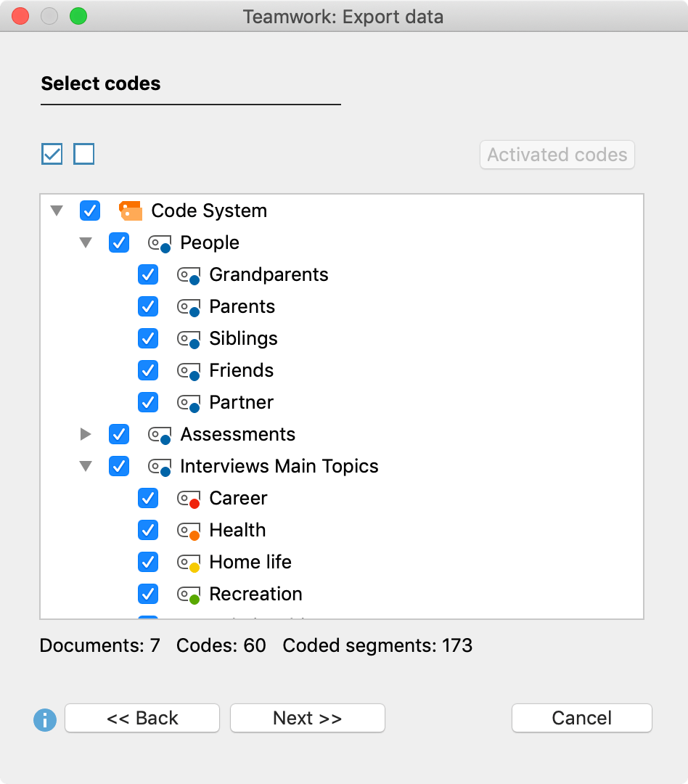
Task: Zoom the window with the green button
Action: 78,16
